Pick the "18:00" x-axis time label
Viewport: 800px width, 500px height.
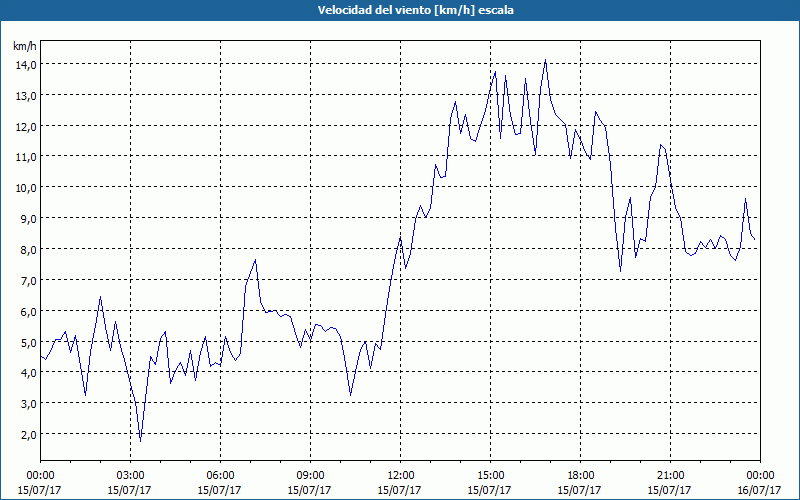580,476
